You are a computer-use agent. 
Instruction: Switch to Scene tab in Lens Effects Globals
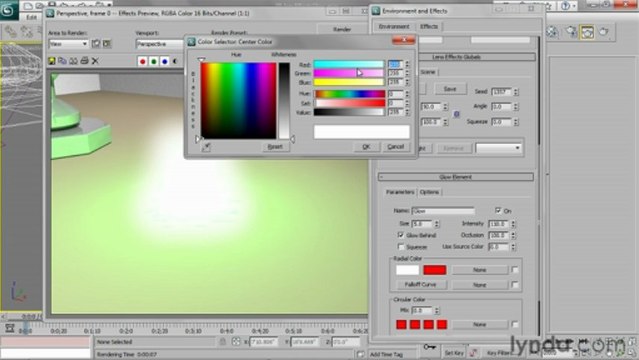[x=428, y=72]
